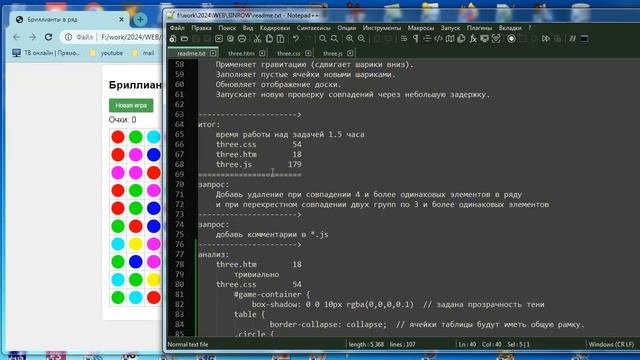
Task: Open the Инструменты menu
Action: pyautogui.click(x=382, y=28)
